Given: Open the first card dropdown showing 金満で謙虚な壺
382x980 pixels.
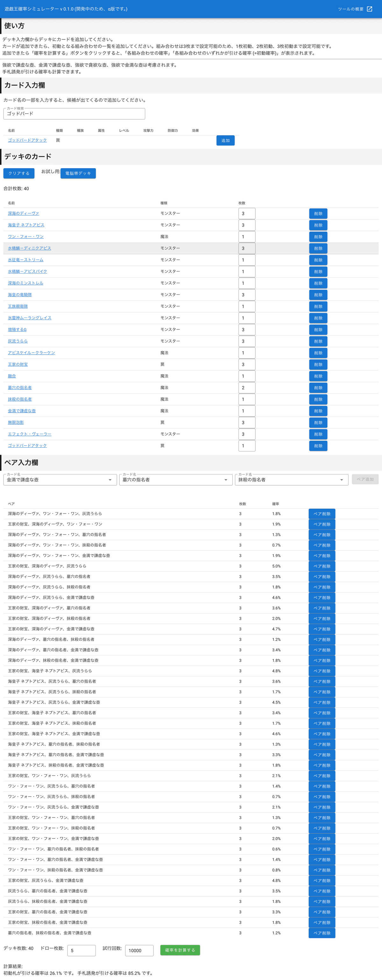Looking at the screenshot, I should pyautogui.click(x=60, y=480).
